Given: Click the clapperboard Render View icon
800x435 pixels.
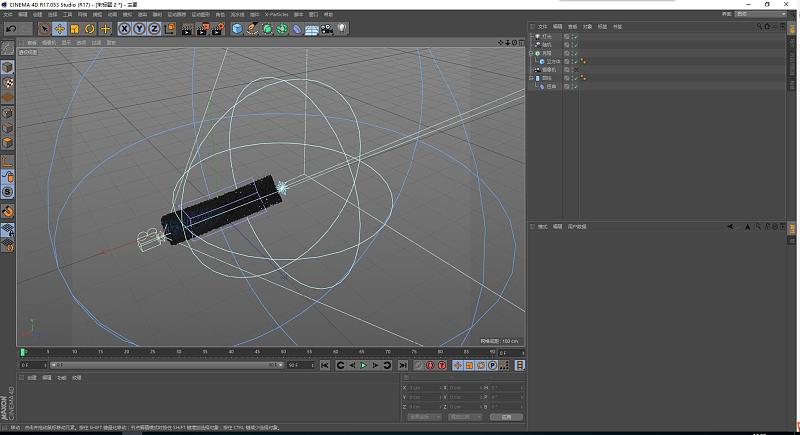Looking at the screenshot, I should pos(186,29).
